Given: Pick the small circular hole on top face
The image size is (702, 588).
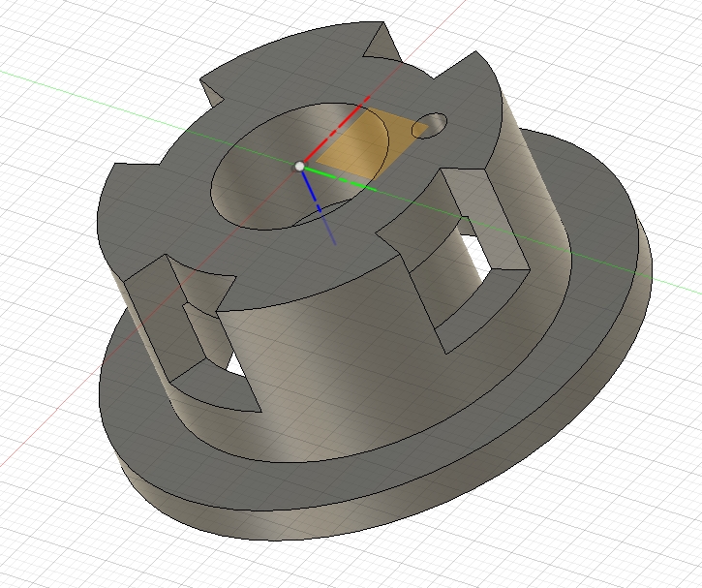Looking at the screenshot, I should point(429,125).
